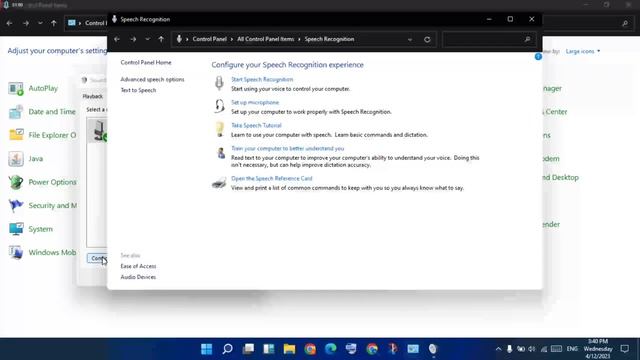Click the Train your computer person icon
The width and height of the screenshot is (640, 360).
point(221,153)
